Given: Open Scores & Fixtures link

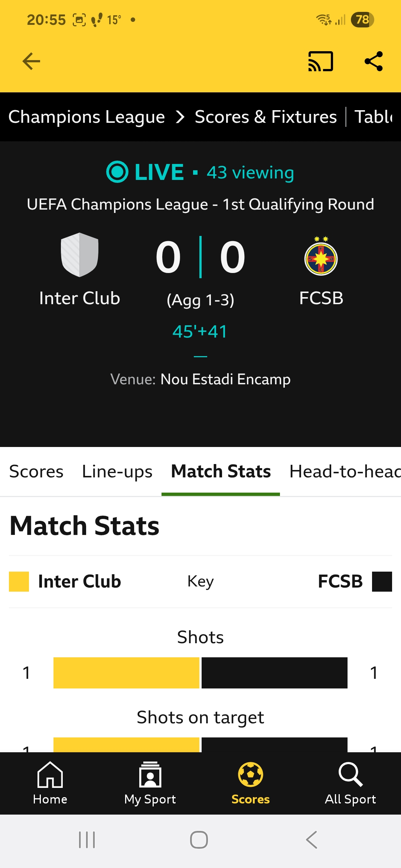Looking at the screenshot, I should [266, 117].
